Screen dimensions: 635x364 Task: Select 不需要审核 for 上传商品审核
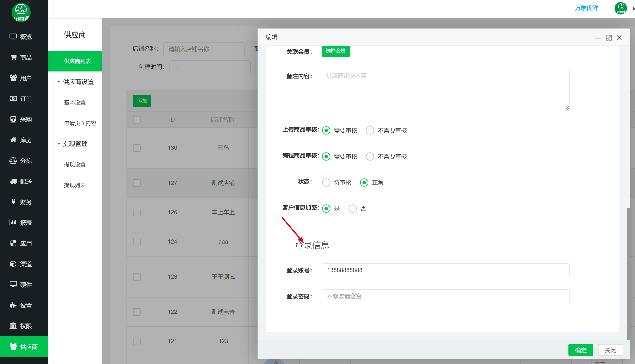coord(370,130)
